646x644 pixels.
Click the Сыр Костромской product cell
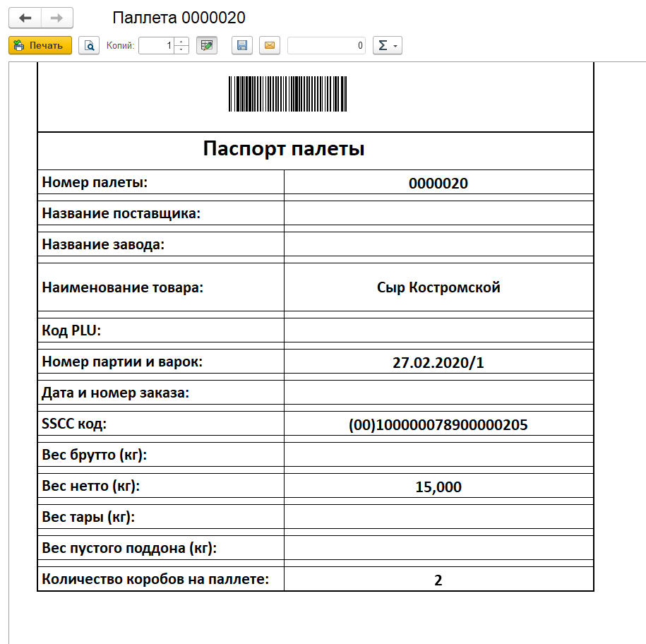(x=438, y=287)
